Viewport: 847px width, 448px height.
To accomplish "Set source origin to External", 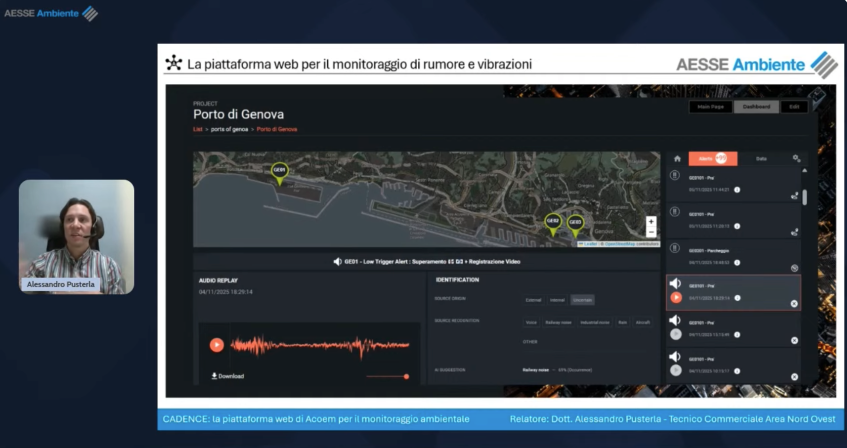I will click(533, 300).
